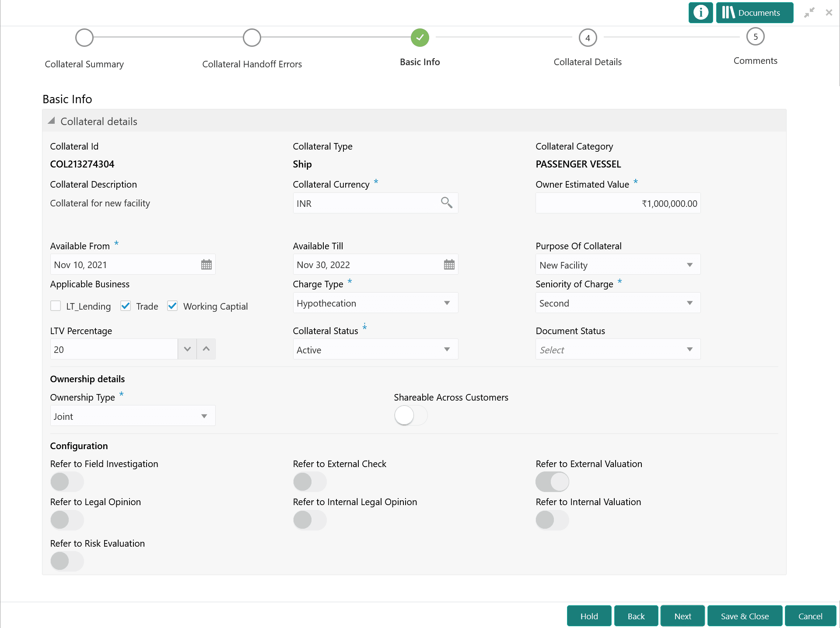840x628 pixels.
Task: Open the Available From calendar picker
Action: 206,265
